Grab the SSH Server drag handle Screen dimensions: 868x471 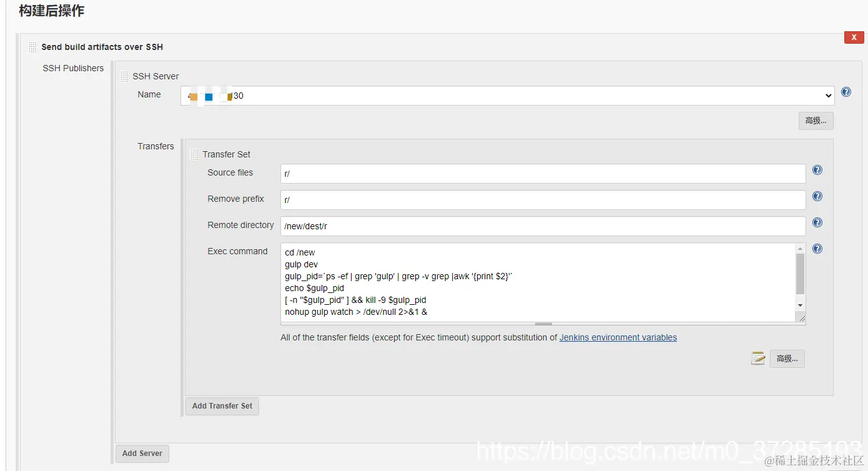tap(124, 76)
